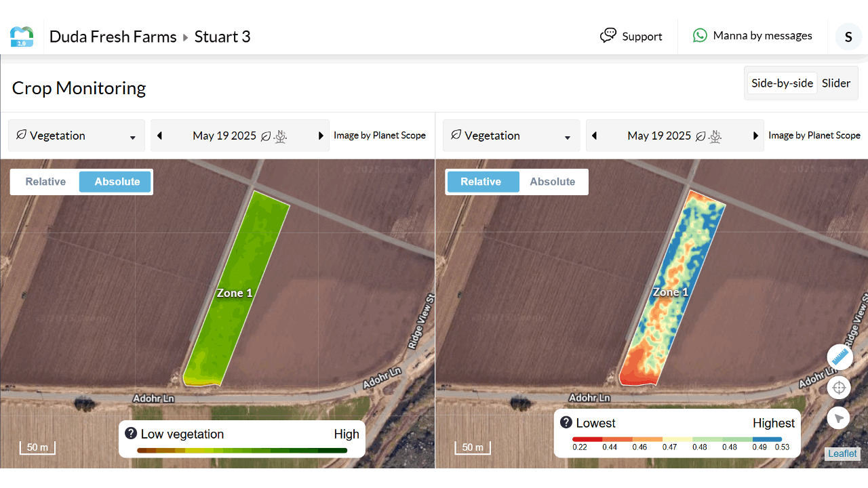
Task: Click the Lowest label in right legend
Action: (x=595, y=423)
